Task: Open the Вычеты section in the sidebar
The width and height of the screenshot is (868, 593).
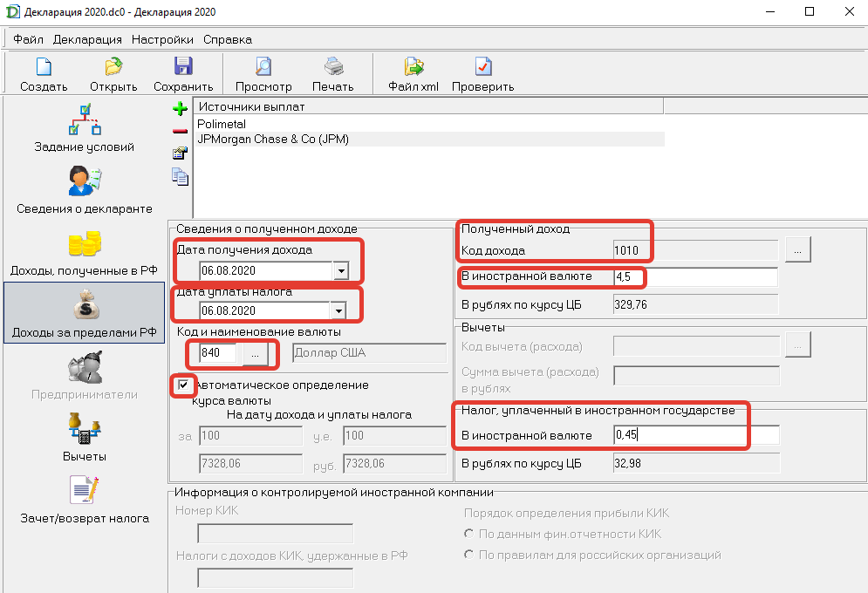Action: [x=84, y=437]
